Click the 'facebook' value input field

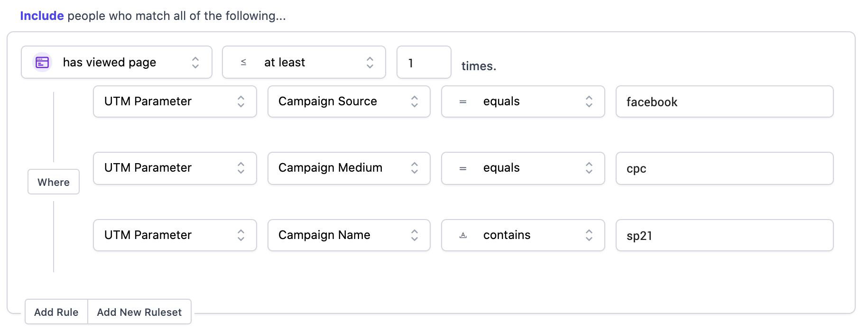pos(724,101)
